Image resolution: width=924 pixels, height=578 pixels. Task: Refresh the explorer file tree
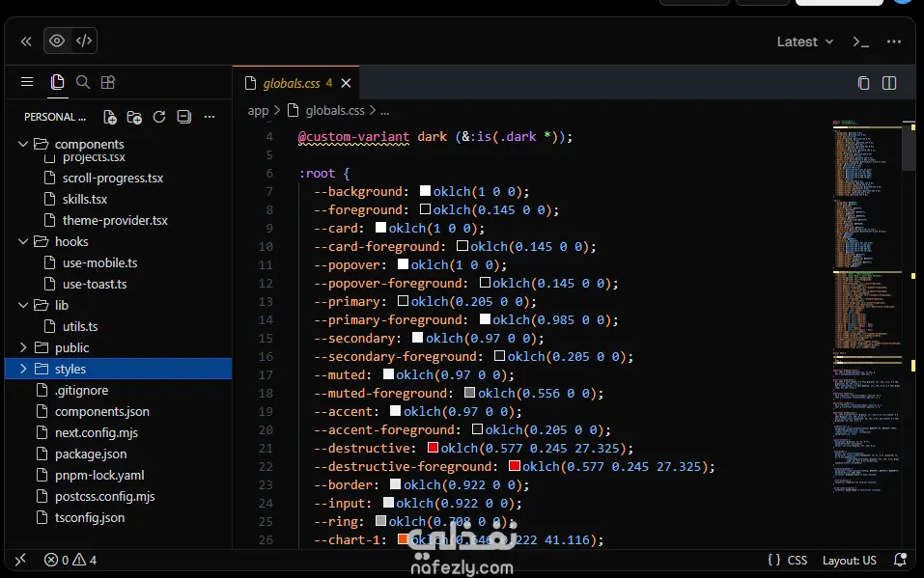pyautogui.click(x=159, y=117)
